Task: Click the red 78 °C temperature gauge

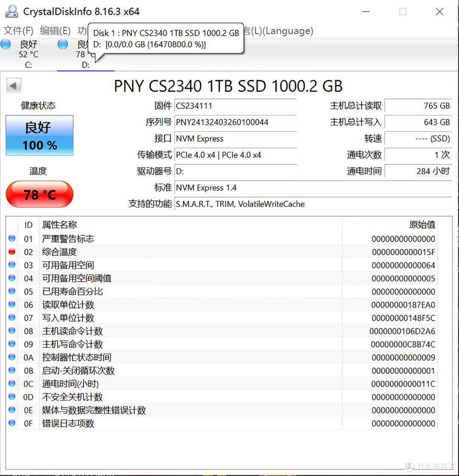Action: pyautogui.click(x=39, y=194)
